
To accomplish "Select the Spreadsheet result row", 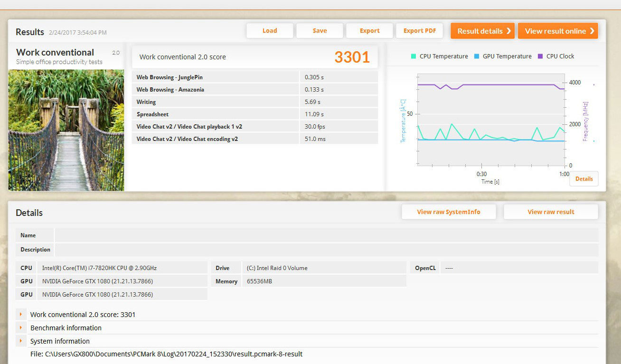I will (x=254, y=114).
